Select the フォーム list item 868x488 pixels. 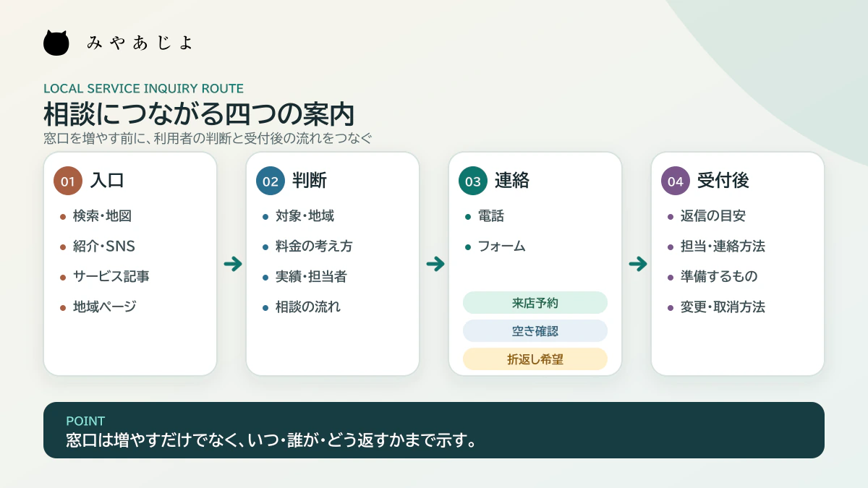click(495, 246)
